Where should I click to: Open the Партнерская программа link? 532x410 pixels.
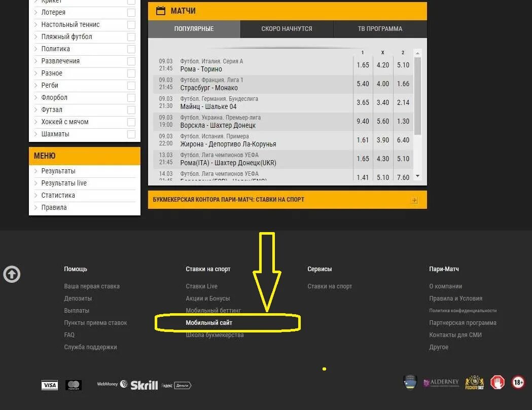(x=463, y=323)
